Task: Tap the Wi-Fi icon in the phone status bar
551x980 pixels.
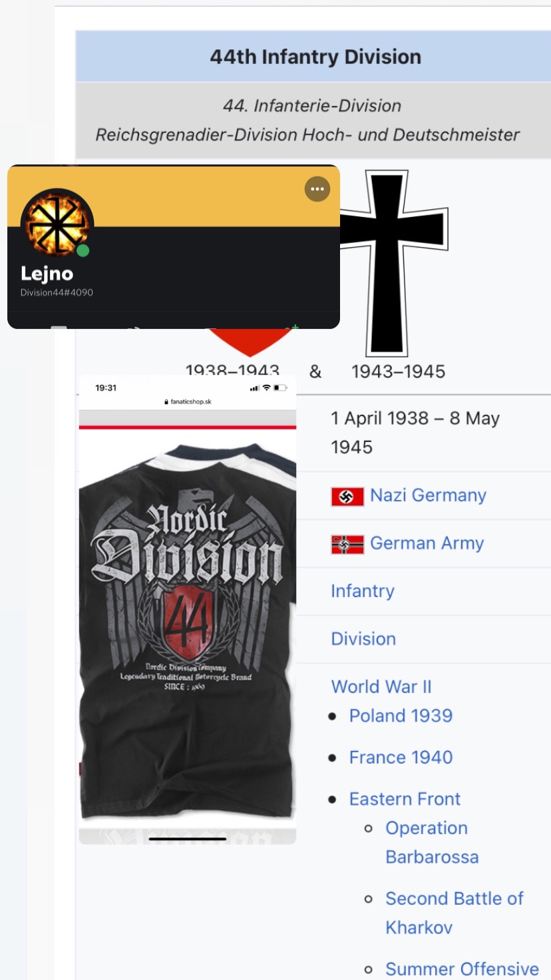Action: [266, 387]
